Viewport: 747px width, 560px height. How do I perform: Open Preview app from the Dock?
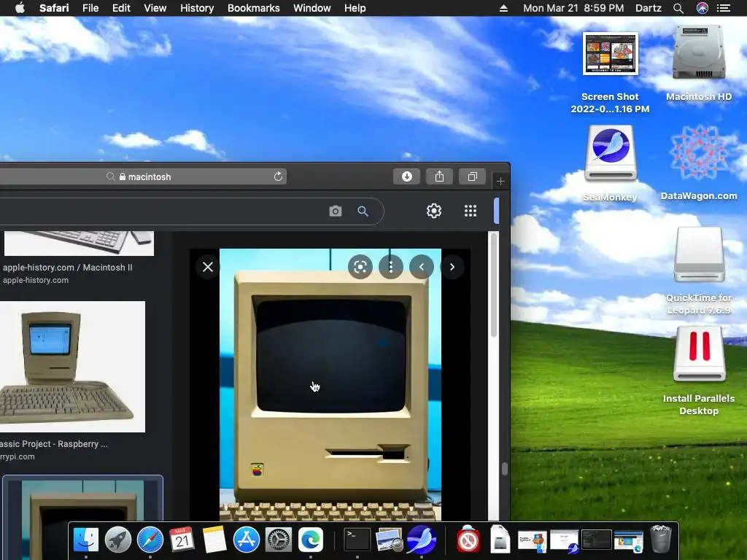pyautogui.click(x=390, y=540)
